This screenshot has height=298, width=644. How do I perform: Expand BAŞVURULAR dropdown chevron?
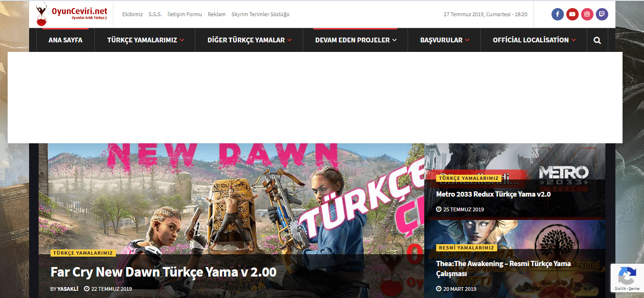tap(468, 40)
